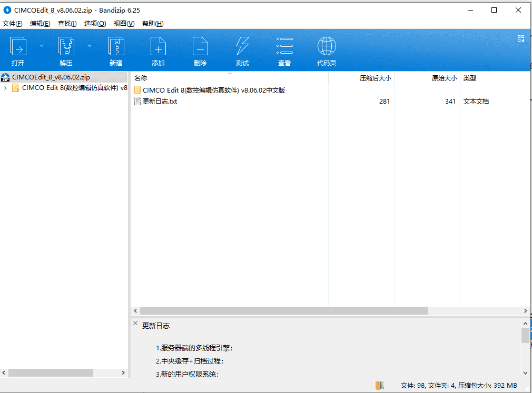Click the 打开 (Open) toolbar icon
This screenshot has height=393, width=532.
pyautogui.click(x=18, y=46)
